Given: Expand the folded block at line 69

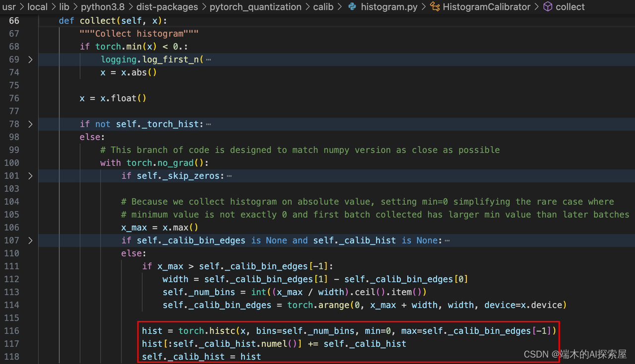Looking at the screenshot, I should coord(30,60).
